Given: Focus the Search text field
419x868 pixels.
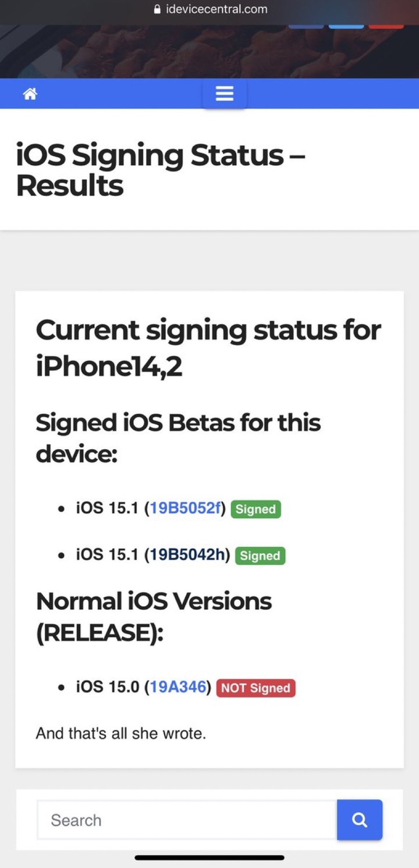Looking at the screenshot, I should 187,820.
